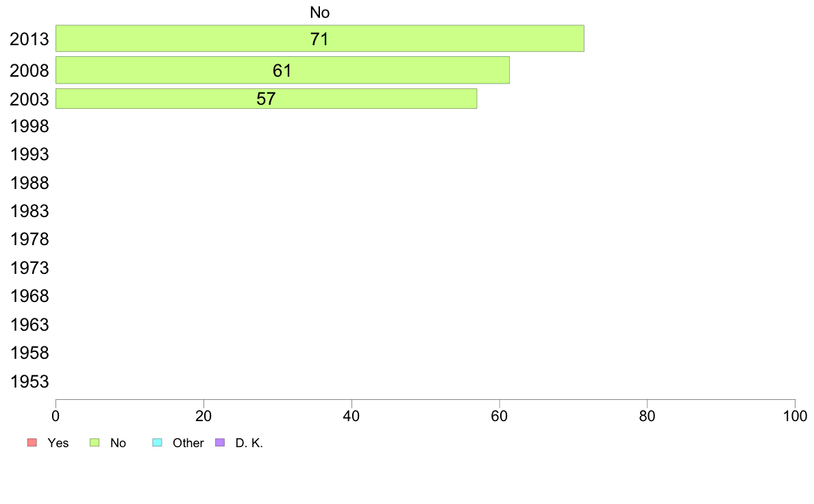Screen dimensions: 814x504
Task: Click the purple D. K. legend swatch
Action: point(220,442)
